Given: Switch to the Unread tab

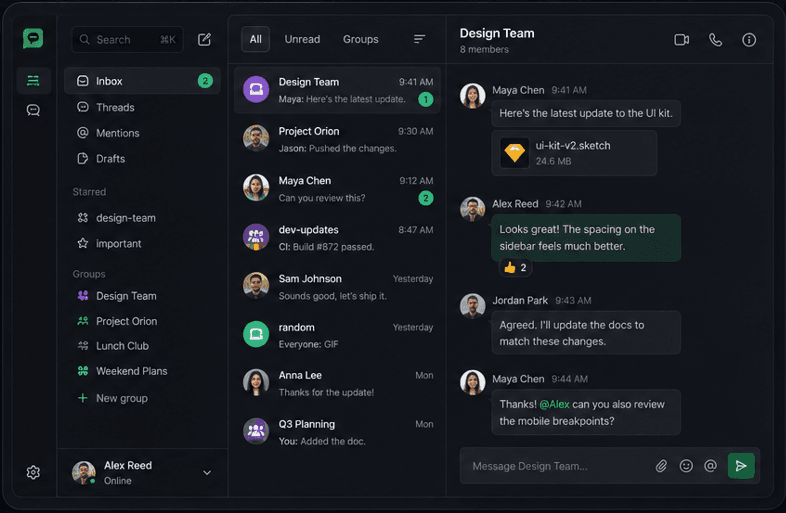Looking at the screenshot, I should [302, 39].
